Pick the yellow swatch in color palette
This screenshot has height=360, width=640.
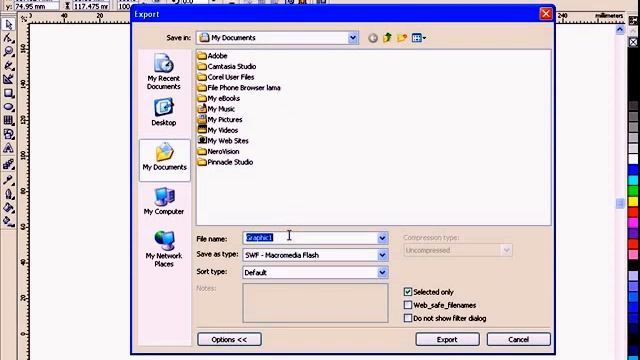(633, 201)
